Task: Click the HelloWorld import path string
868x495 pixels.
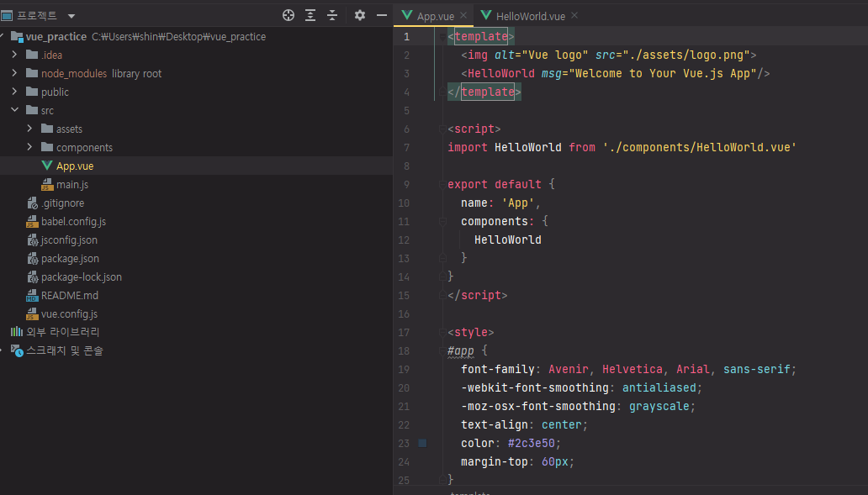Action: pos(699,147)
